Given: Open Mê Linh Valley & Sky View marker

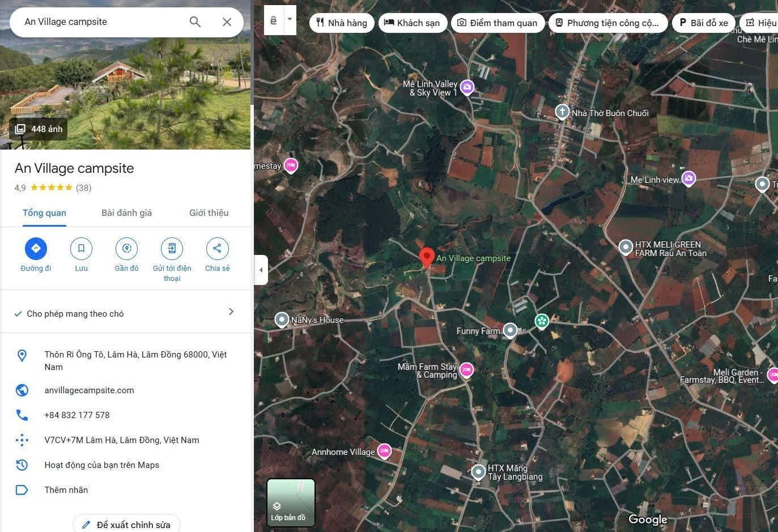Looking at the screenshot, I should pos(467,87).
